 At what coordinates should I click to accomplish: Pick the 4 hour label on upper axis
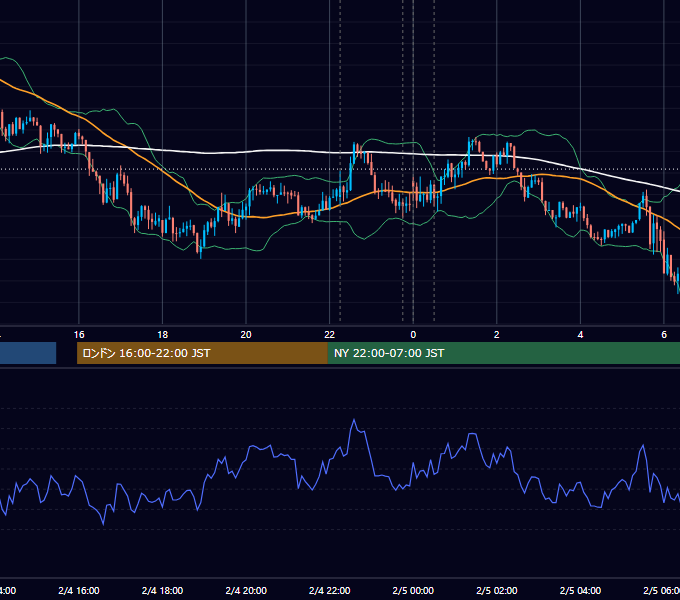pyautogui.click(x=580, y=335)
